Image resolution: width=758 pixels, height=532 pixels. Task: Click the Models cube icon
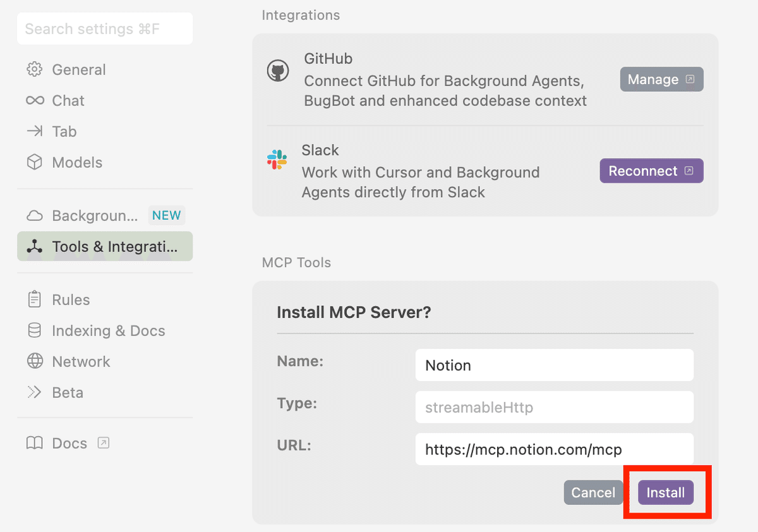[x=35, y=162]
